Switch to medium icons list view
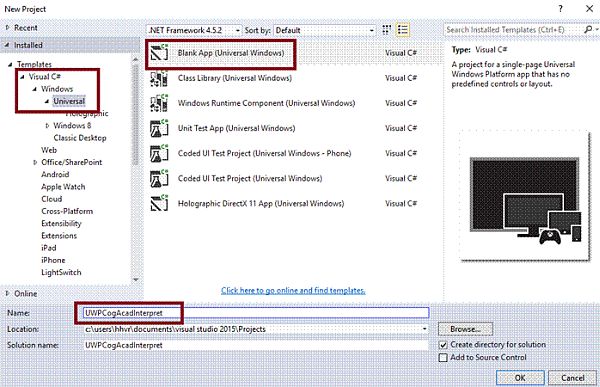600x387 pixels. coord(403,30)
